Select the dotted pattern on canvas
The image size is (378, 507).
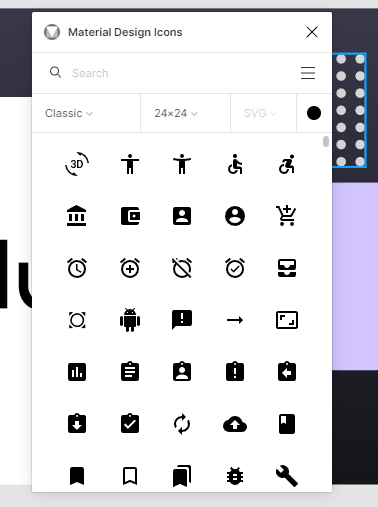click(x=349, y=110)
